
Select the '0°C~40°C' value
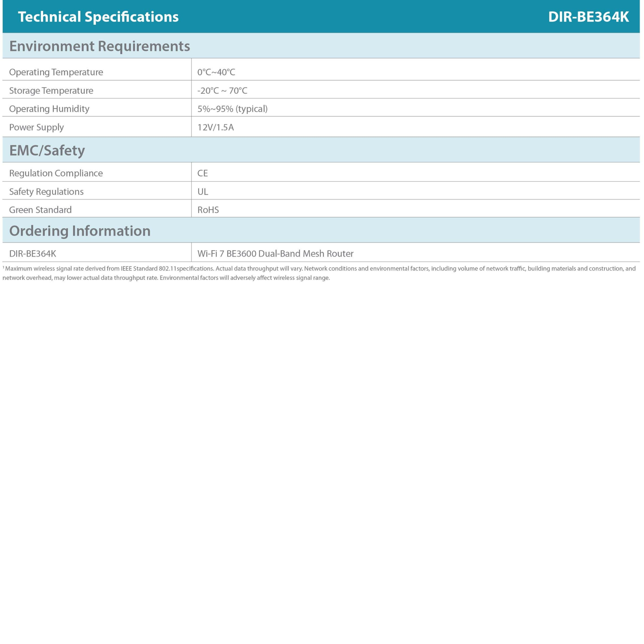(216, 72)
